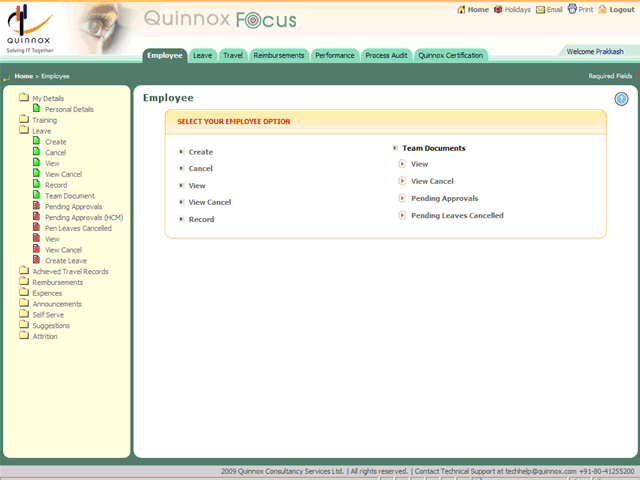Click the Holidays icon in top bar
Image resolution: width=640 pixels, height=480 pixels.
(497, 9)
